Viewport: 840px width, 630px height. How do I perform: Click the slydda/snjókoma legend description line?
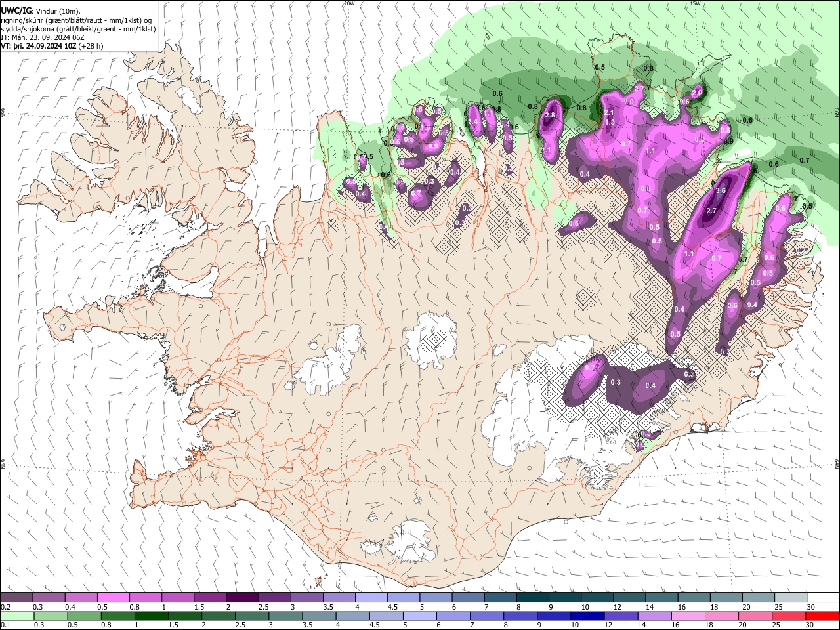[x=78, y=29]
